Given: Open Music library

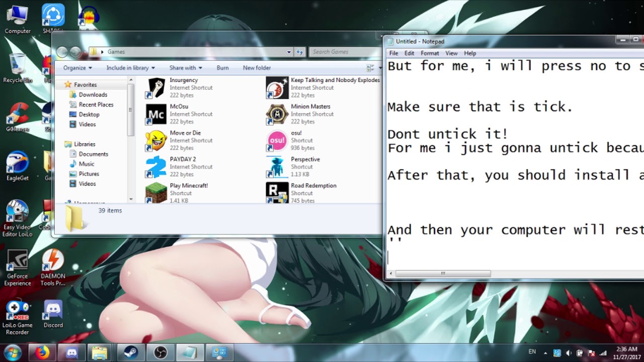Looking at the screenshot, I should [86, 164].
